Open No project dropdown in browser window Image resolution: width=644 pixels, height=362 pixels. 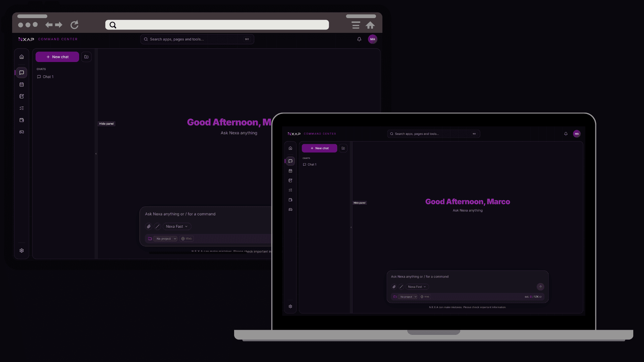[x=165, y=239]
